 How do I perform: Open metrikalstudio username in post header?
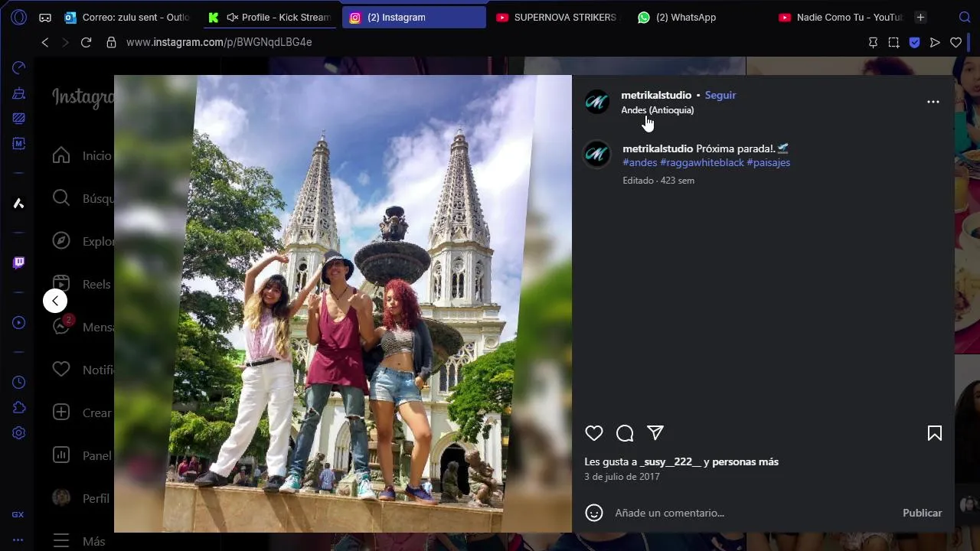656,96
